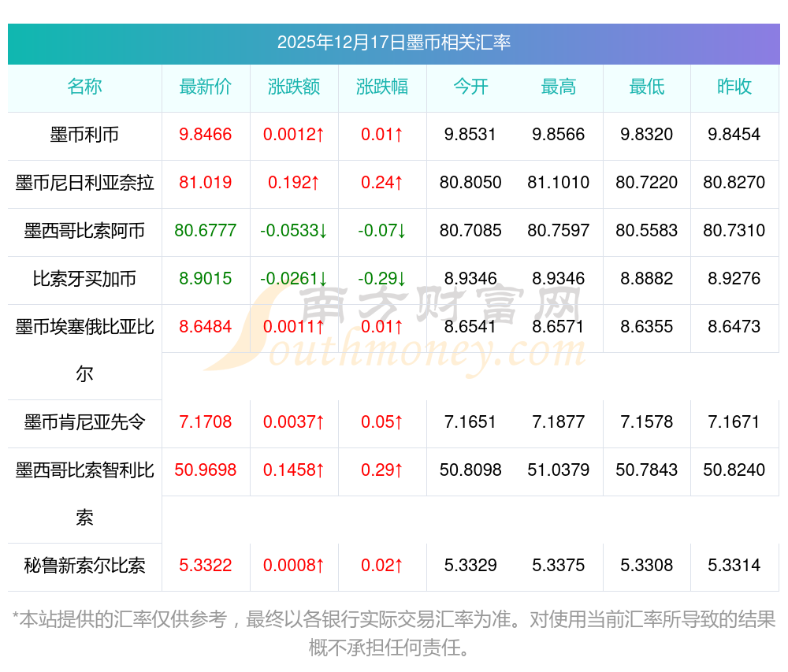Click opening value 5.3329
The height and width of the screenshot is (672, 788).
point(470,566)
